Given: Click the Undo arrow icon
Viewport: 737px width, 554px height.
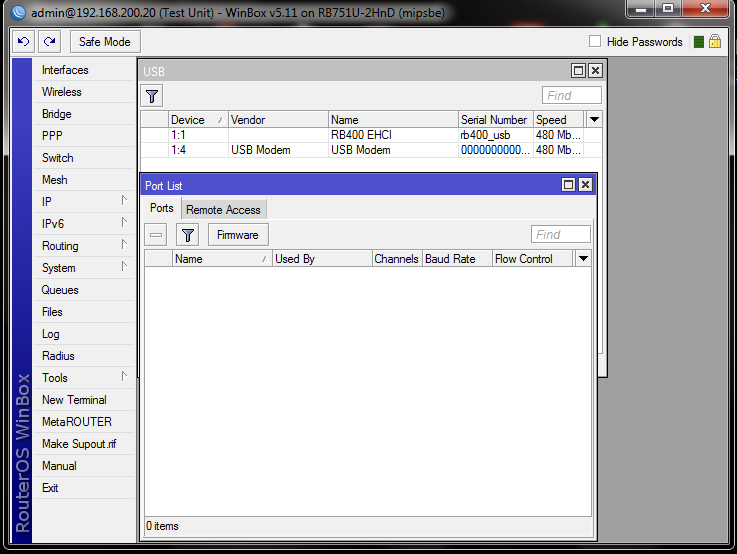Looking at the screenshot, I should point(23,42).
